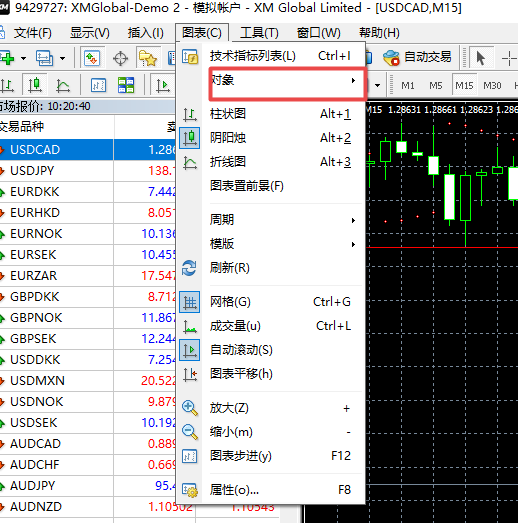Open the 对象 submenu
This screenshot has width=518, height=523.
coord(288,84)
